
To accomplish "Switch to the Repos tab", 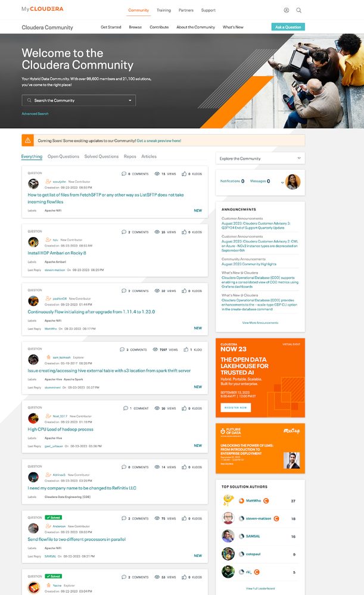I will click(x=130, y=156).
